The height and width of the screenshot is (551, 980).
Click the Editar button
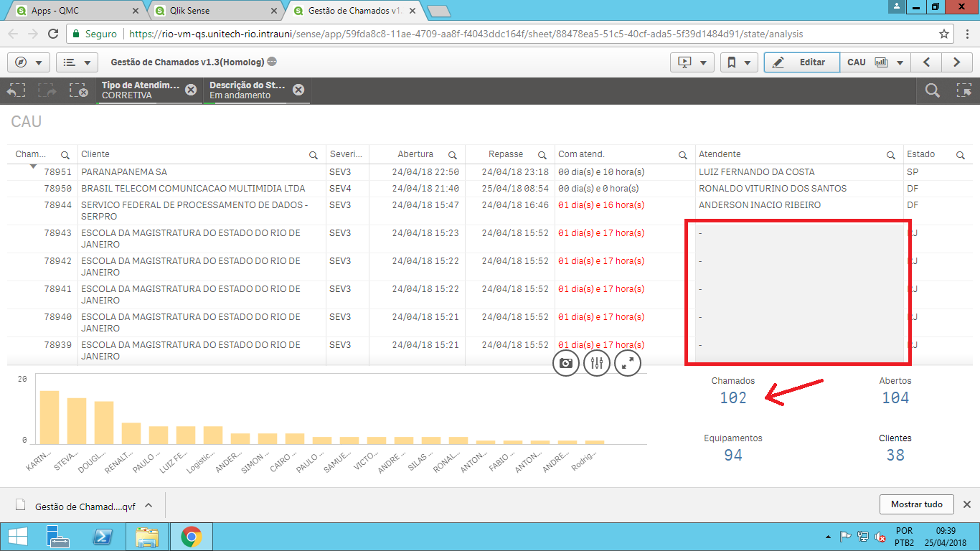[x=801, y=62]
